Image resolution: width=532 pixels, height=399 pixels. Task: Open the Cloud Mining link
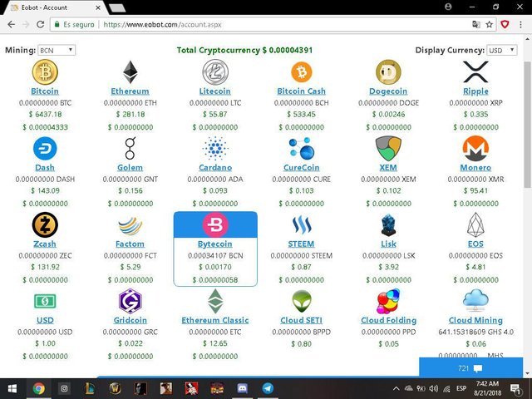(x=475, y=320)
